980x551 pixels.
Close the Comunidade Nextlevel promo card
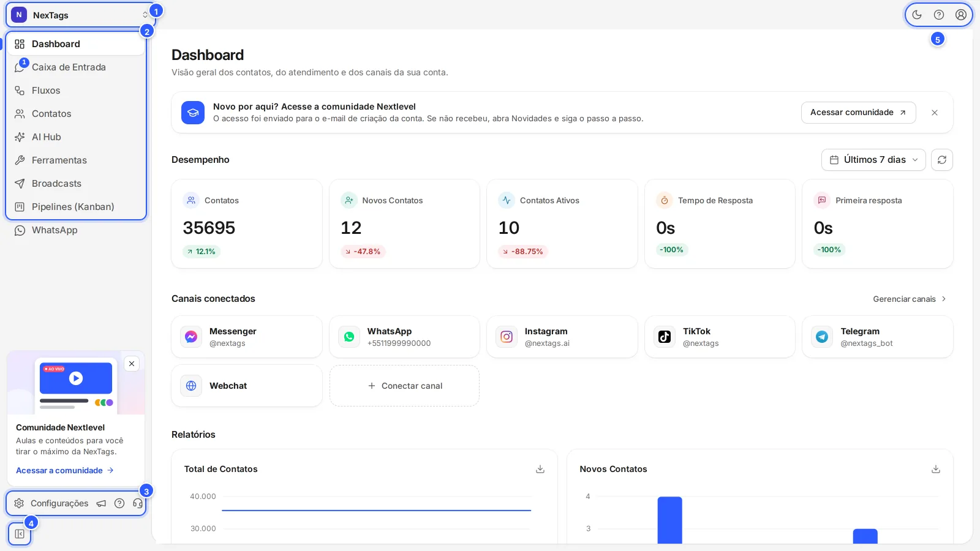pyautogui.click(x=132, y=364)
